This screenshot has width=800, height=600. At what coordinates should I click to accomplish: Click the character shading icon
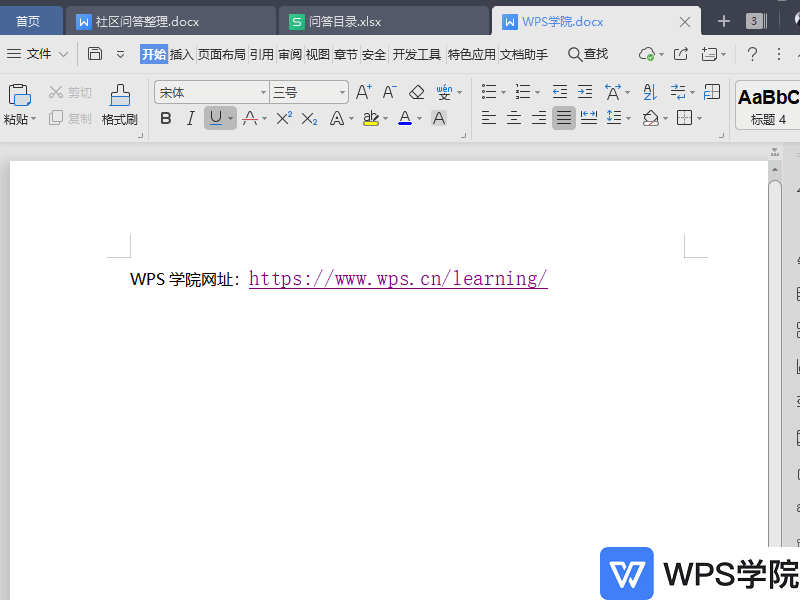[x=439, y=118]
